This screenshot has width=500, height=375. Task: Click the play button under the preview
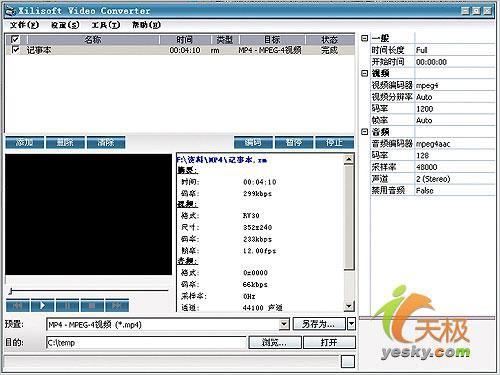(x=42, y=305)
